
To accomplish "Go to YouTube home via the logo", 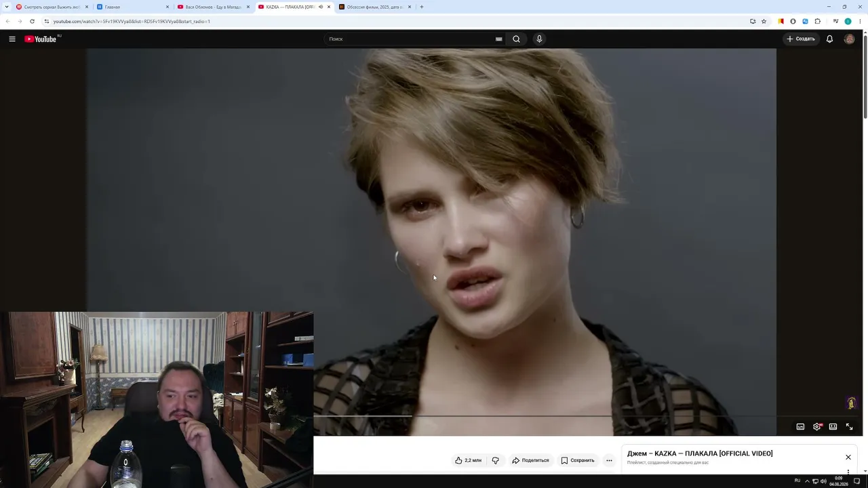I will click(41, 39).
